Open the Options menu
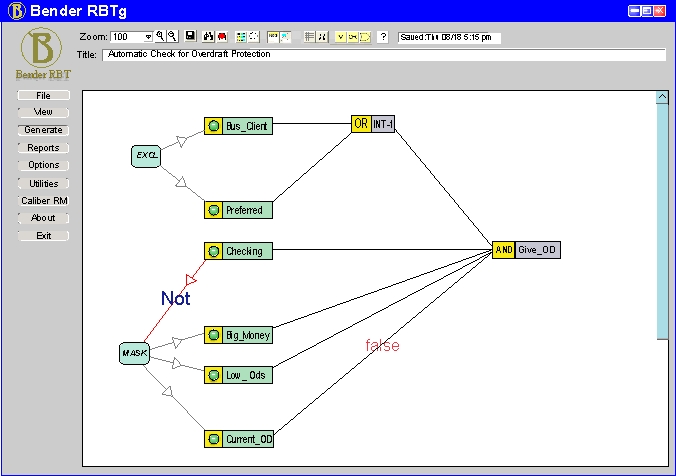Screen dimensions: 676x476 coord(43,165)
